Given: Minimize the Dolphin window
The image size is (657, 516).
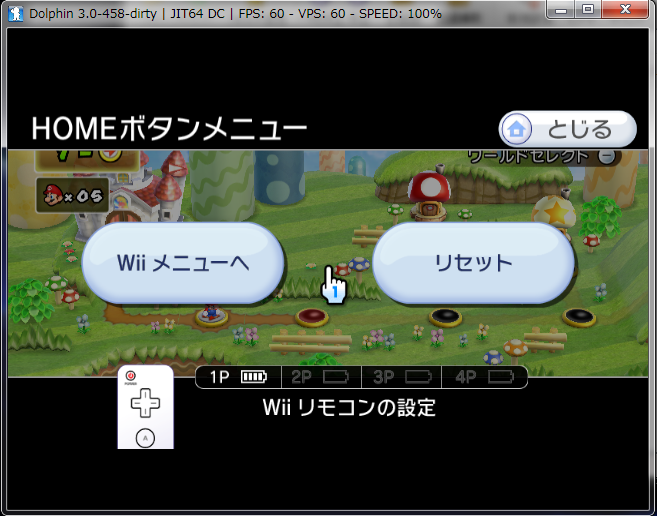Looking at the screenshot, I should [561, 10].
